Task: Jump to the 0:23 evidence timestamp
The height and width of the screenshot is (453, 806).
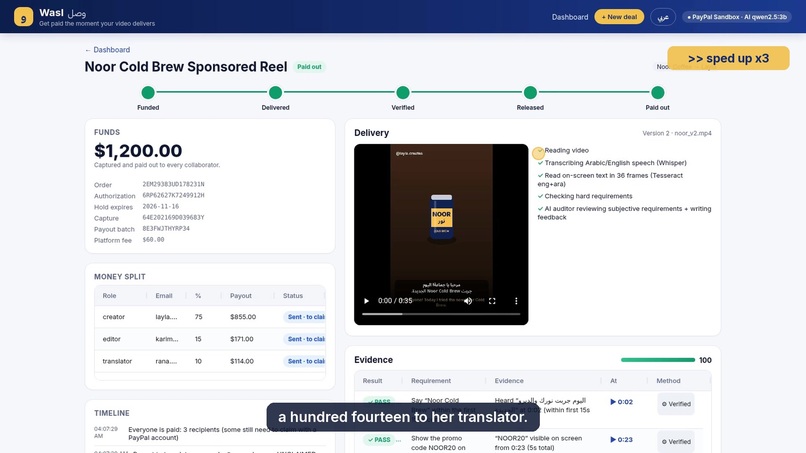Action: click(621, 440)
